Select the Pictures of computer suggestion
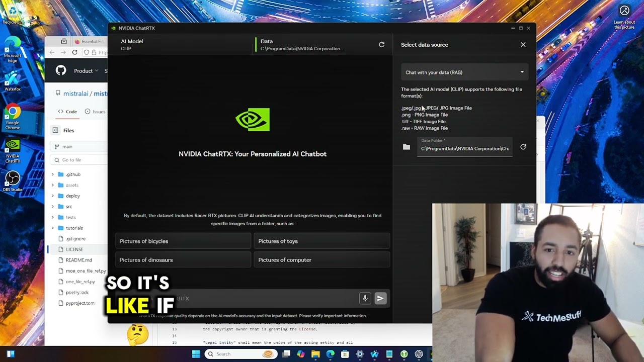This screenshot has width=644, height=362. 322,260
